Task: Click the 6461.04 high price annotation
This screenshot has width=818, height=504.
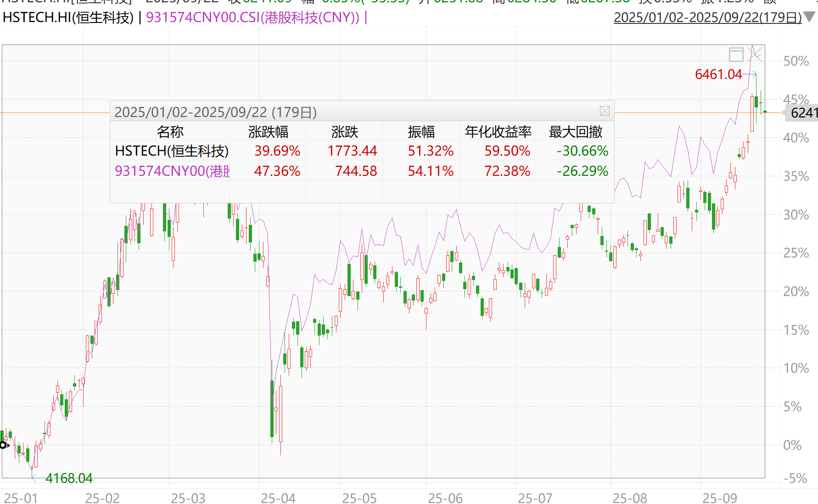Action: (718, 74)
